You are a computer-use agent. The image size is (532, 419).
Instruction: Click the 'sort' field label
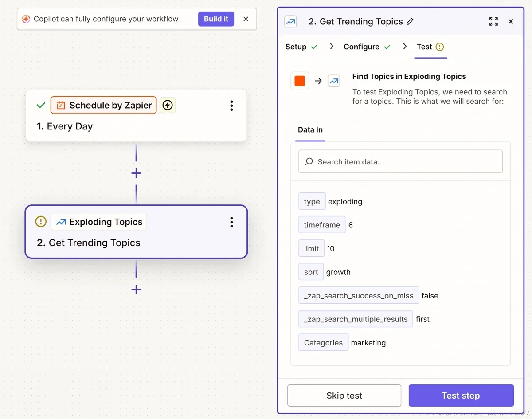point(311,272)
